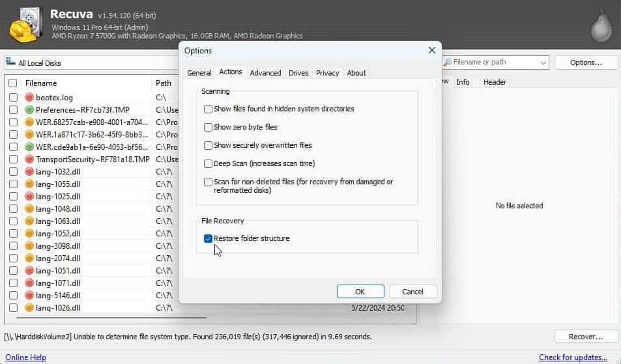Click the red status dot for bootex.log
Image resolution: width=621 pixels, height=364 pixels.
[29, 97]
